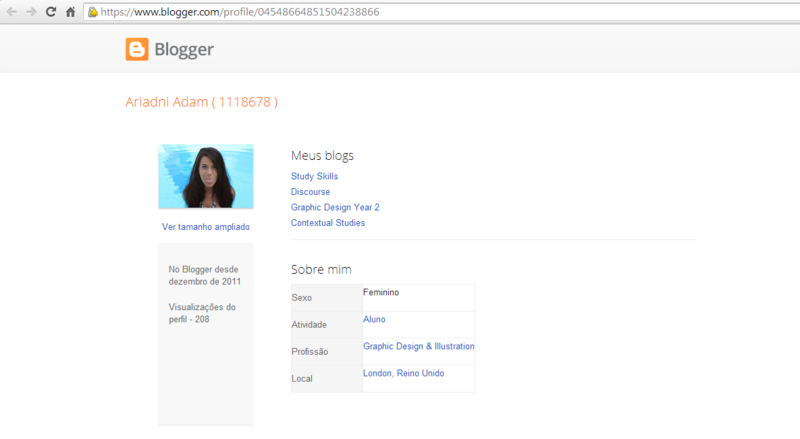This screenshot has height=439, width=800.
Task: Open the Contextual Studies blog
Action: (x=328, y=223)
